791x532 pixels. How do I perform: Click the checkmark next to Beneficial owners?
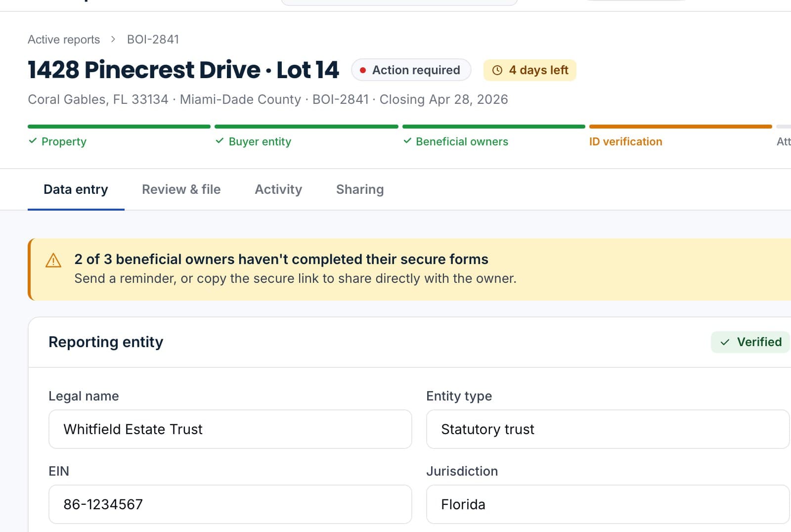407,141
